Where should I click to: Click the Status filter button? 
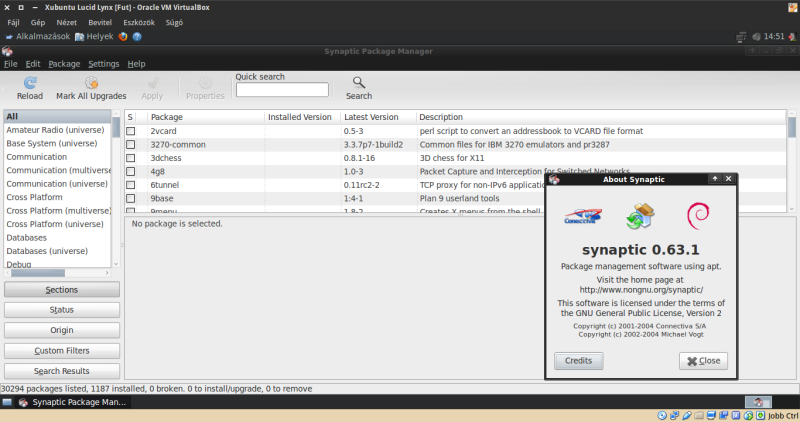point(62,310)
